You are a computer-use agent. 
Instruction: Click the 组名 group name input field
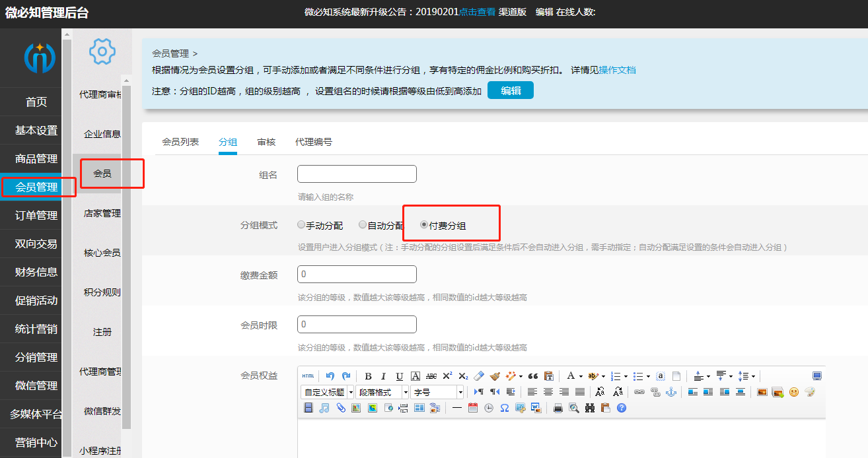pyautogui.click(x=357, y=174)
